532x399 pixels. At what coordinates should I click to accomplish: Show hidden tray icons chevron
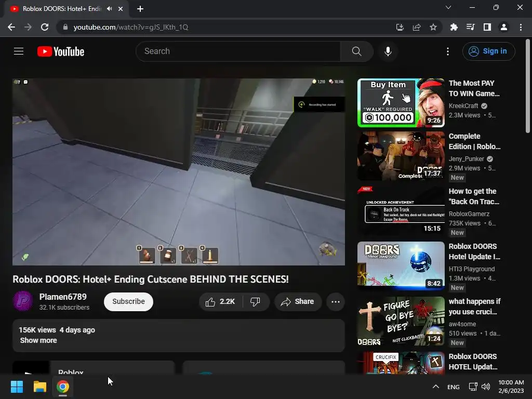coord(436,387)
